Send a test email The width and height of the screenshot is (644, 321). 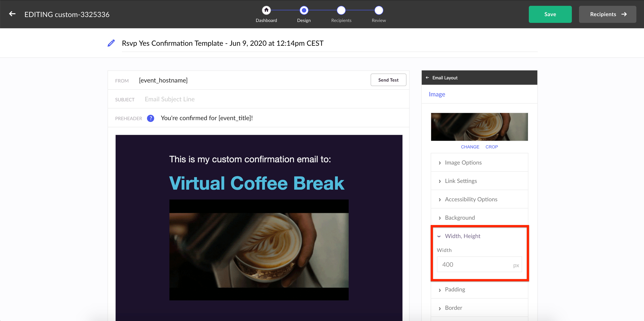(x=388, y=80)
